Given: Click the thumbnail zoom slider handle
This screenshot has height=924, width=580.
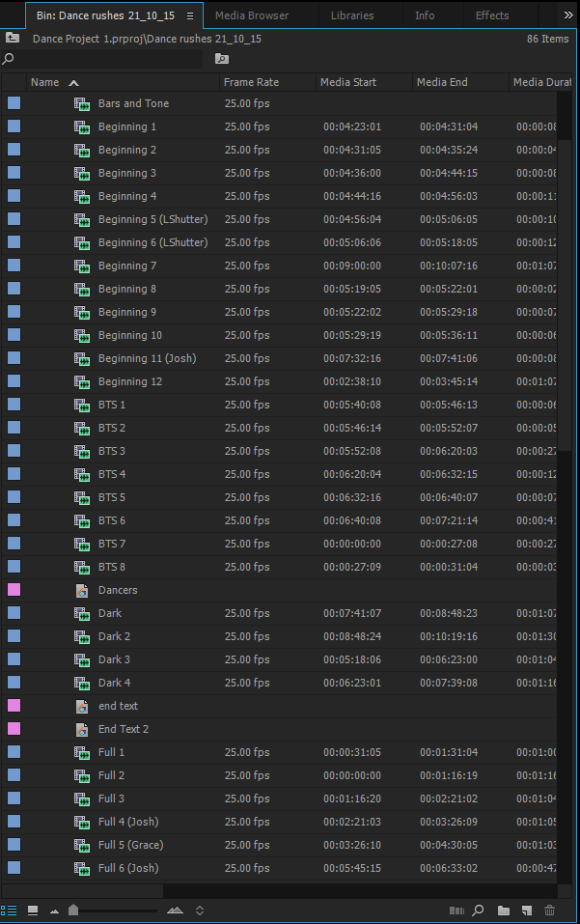Looking at the screenshot, I should click(x=73, y=910).
